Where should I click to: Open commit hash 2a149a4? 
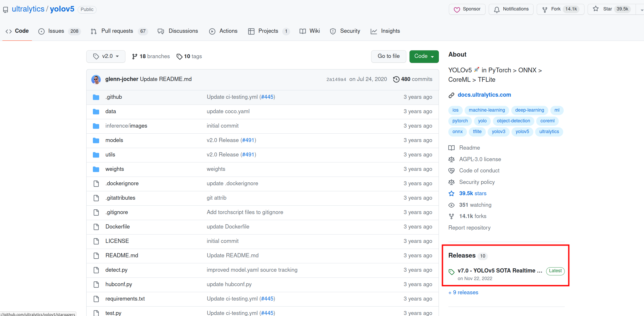(x=336, y=80)
